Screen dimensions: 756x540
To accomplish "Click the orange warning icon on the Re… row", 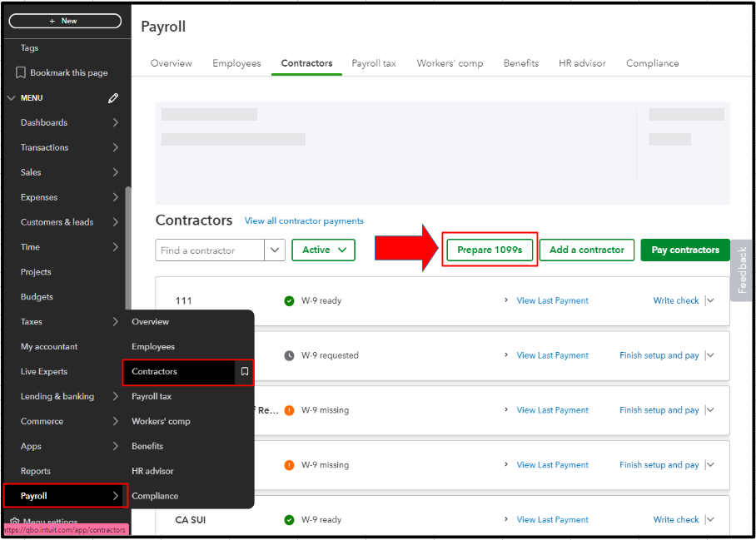I will 289,410.
